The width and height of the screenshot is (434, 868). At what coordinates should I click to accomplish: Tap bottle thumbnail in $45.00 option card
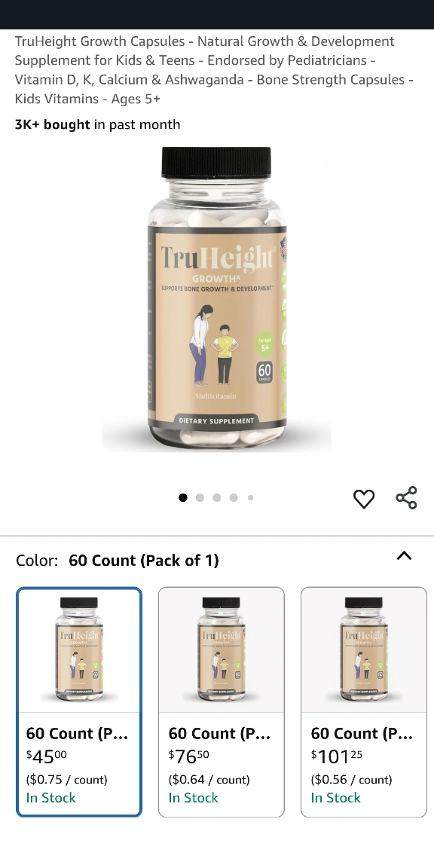pyautogui.click(x=79, y=650)
